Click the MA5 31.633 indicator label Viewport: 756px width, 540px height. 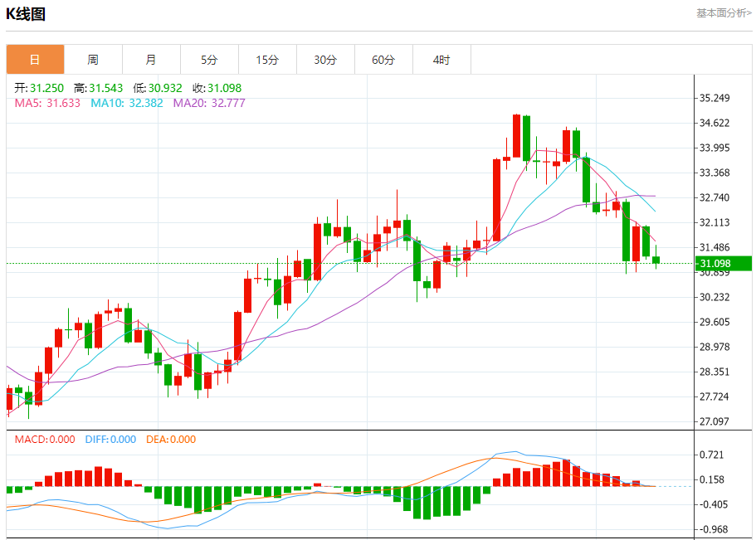[x=47, y=103]
